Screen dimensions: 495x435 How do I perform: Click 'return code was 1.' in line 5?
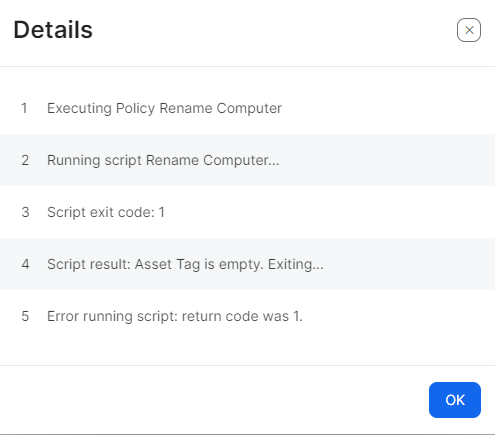pyautogui.click(x=242, y=316)
